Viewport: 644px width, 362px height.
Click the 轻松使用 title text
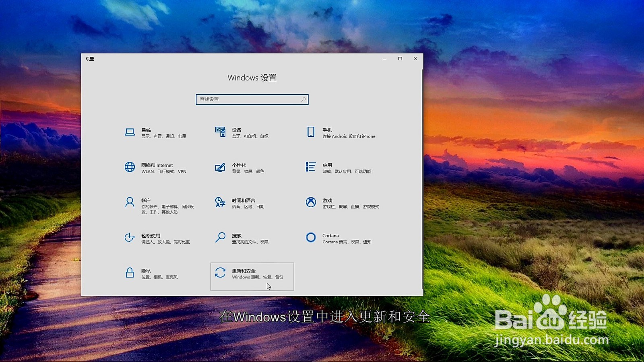[151, 236]
